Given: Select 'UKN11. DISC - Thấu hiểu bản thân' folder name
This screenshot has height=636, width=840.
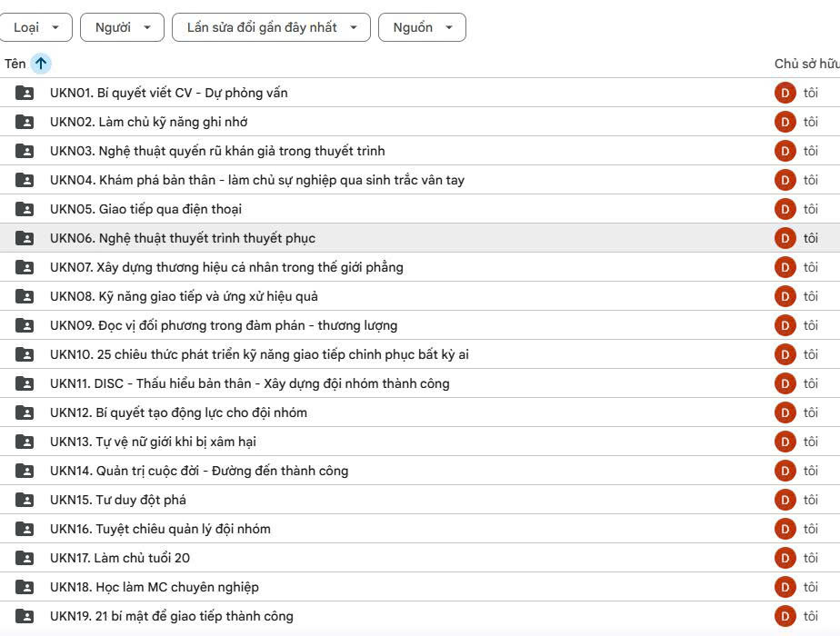Looking at the screenshot, I should pos(250,383).
